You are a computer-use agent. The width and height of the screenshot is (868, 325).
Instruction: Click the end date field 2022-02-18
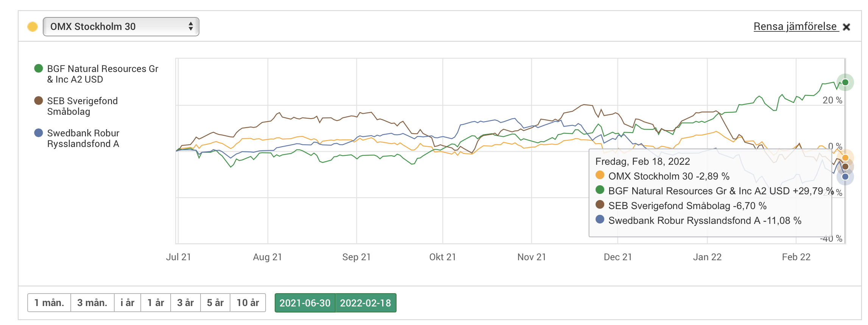tap(366, 303)
